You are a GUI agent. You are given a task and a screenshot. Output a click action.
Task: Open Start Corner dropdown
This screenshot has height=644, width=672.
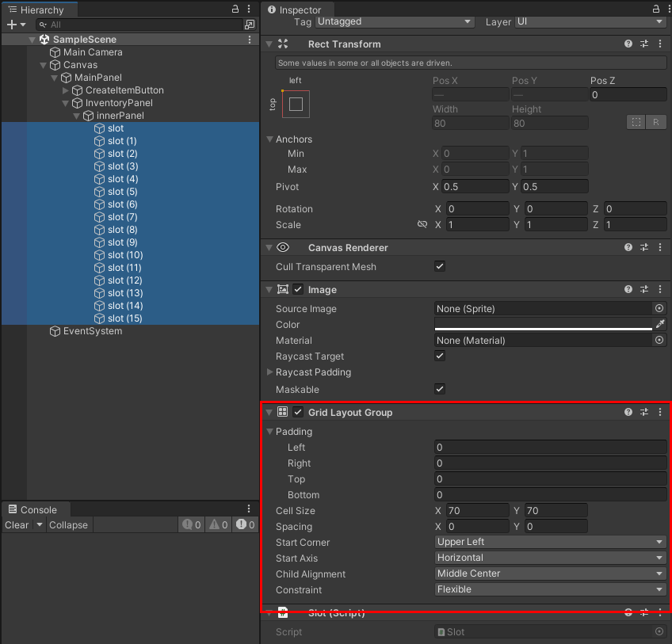click(550, 542)
